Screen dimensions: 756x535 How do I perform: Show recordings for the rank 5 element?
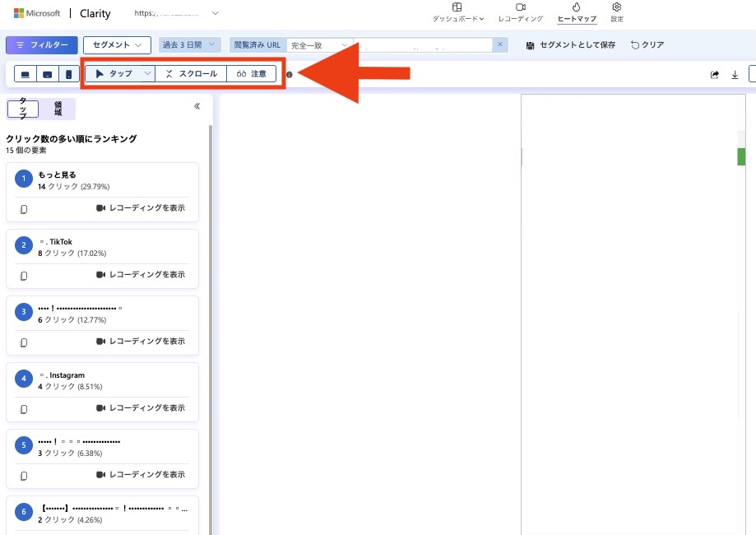[x=141, y=474]
